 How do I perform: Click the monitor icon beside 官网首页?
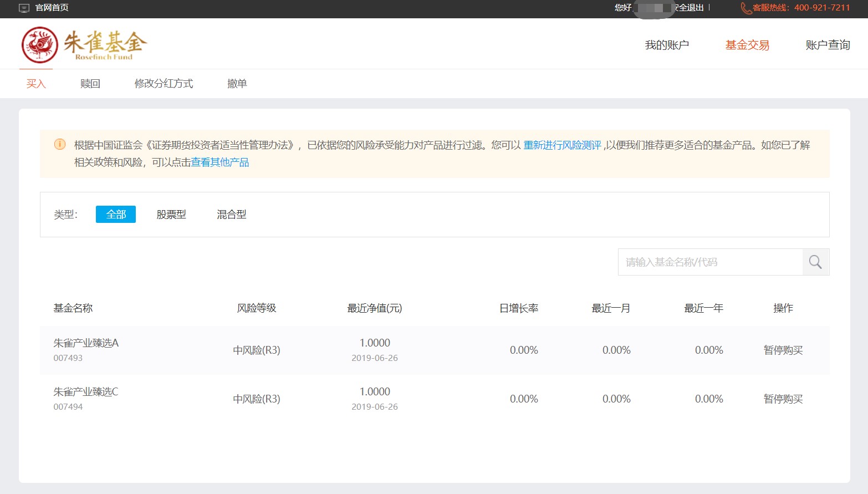24,8
